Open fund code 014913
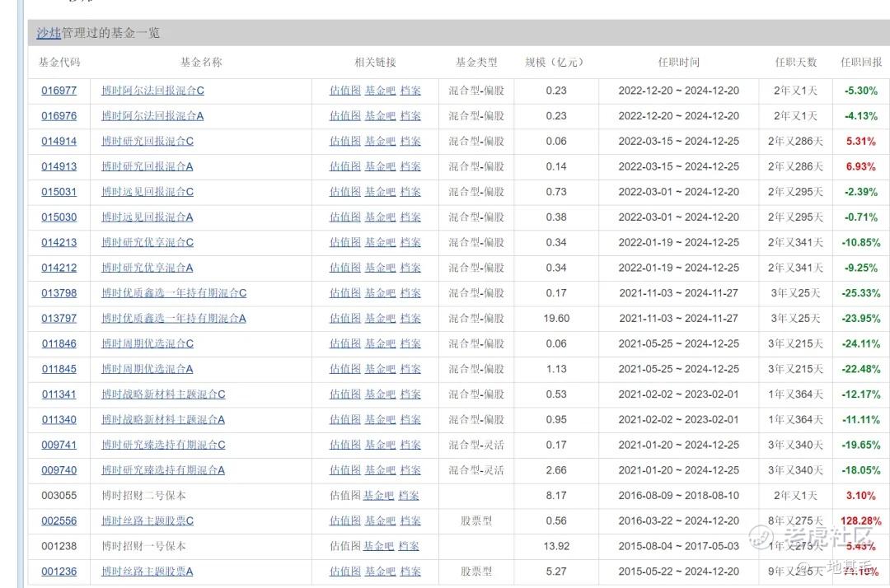Screen dimensions: 890x588 click(59, 166)
